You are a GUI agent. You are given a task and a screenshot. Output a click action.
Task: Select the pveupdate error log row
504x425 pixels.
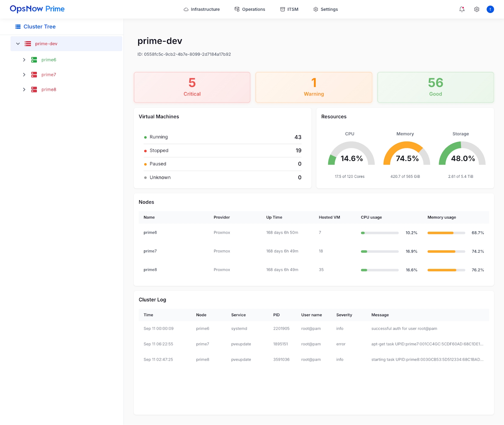313,344
